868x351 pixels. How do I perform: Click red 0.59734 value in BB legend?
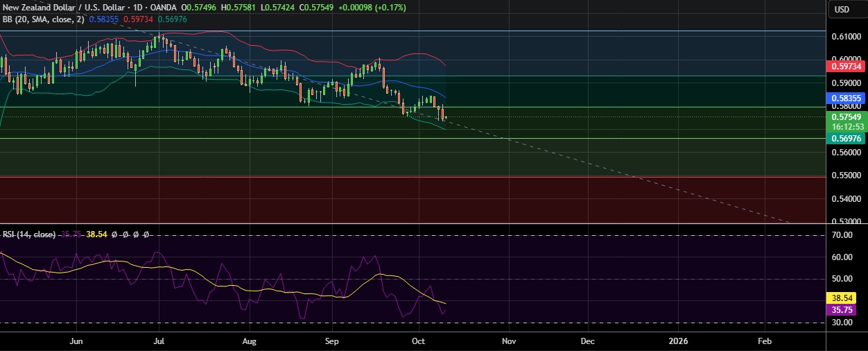pos(137,19)
